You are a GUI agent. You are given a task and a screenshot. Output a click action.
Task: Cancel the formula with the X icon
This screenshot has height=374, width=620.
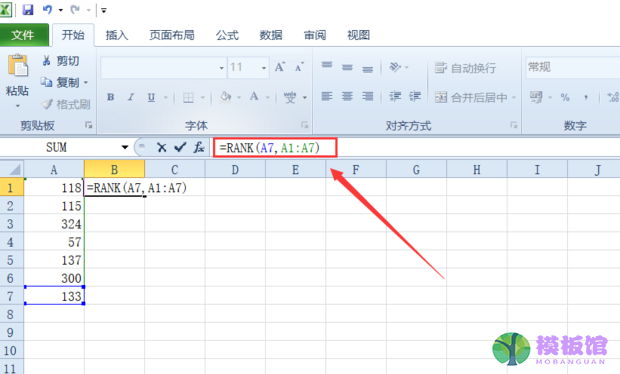pyautogui.click(x=161, y=147)
